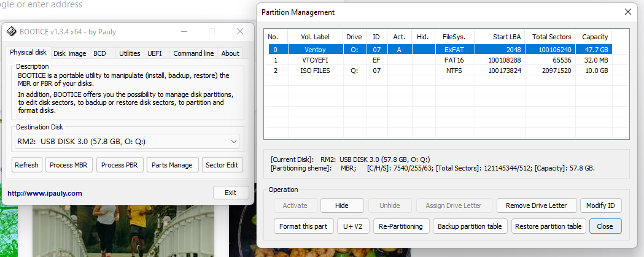Open the Sector Edit tool
The image size is (644, 257).
222,165
